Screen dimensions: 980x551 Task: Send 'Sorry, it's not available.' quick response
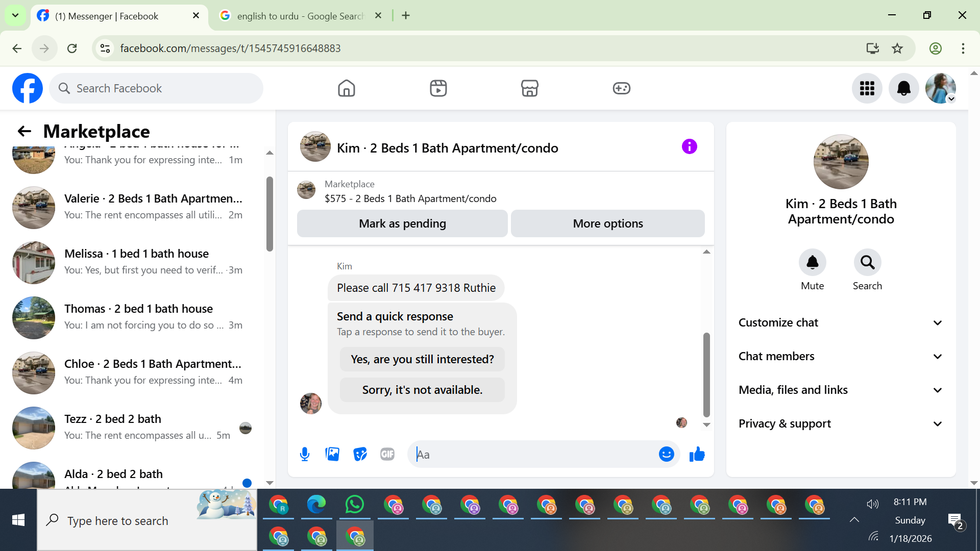tap(422, 390)
